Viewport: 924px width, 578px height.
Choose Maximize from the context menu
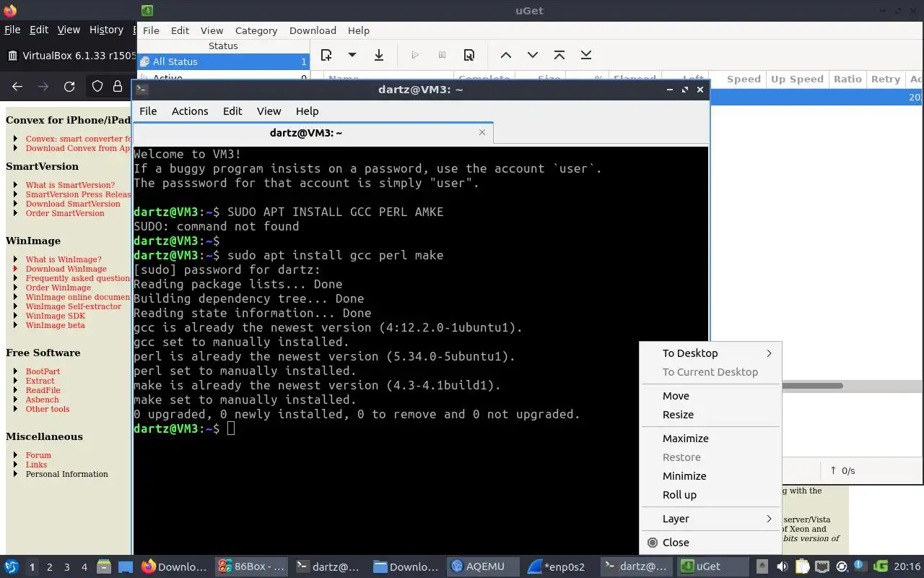click(x=710, y=438)
